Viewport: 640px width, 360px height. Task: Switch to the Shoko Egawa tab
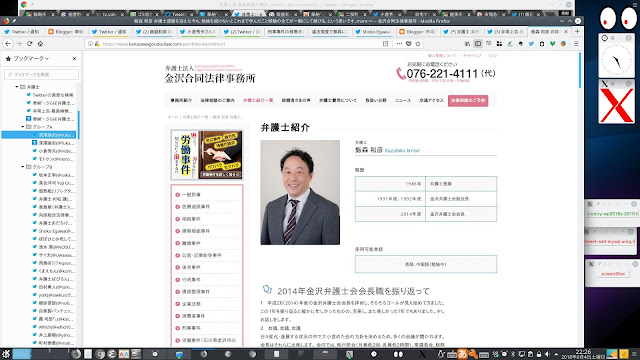point(373,31)
